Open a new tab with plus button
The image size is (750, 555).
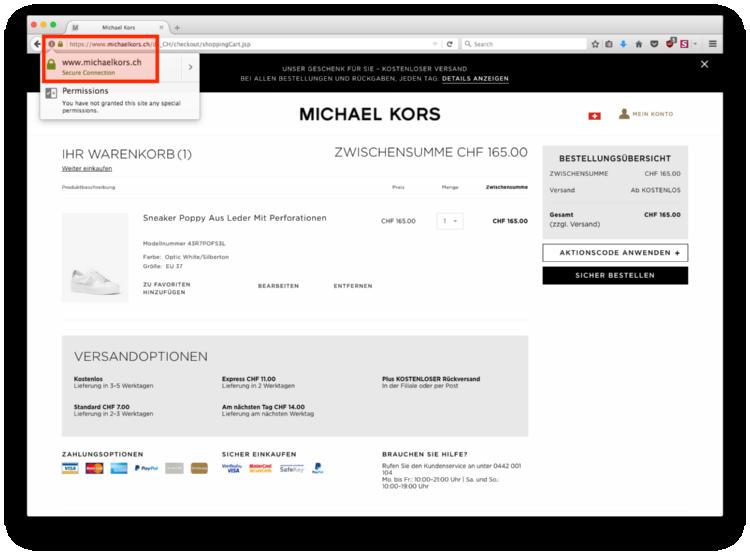(x=177, y=28)
